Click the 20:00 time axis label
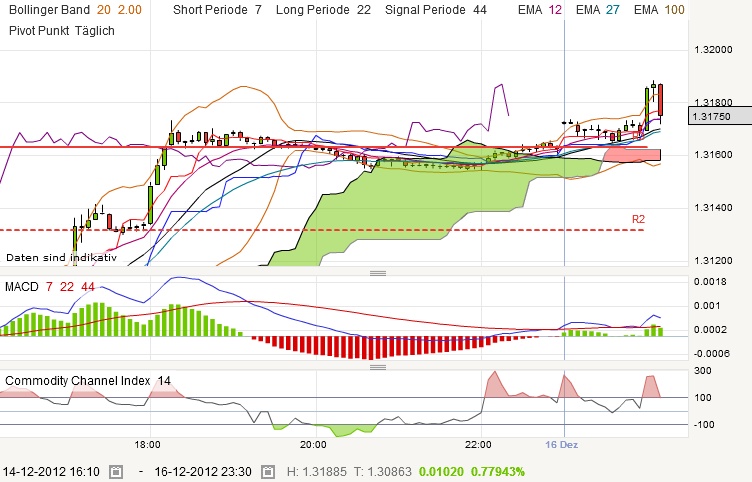Screen dimensions: 752x482 (x=313, y=445)
